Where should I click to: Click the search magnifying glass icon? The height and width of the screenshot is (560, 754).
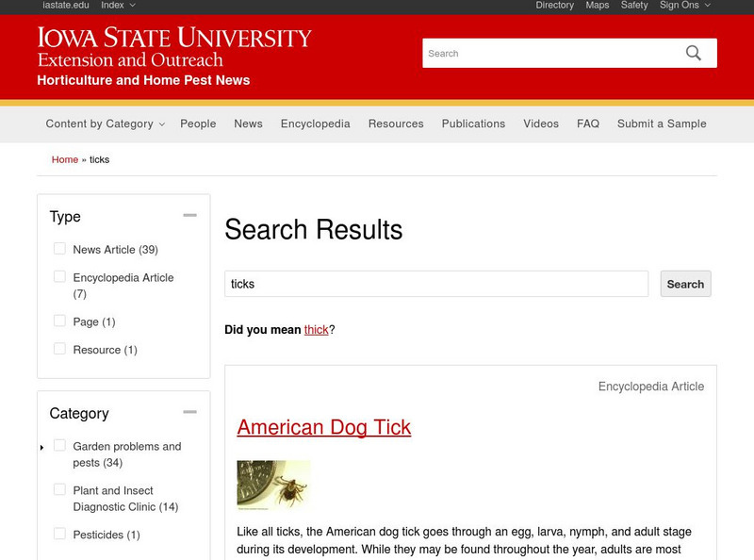click(x=694, y=53)
